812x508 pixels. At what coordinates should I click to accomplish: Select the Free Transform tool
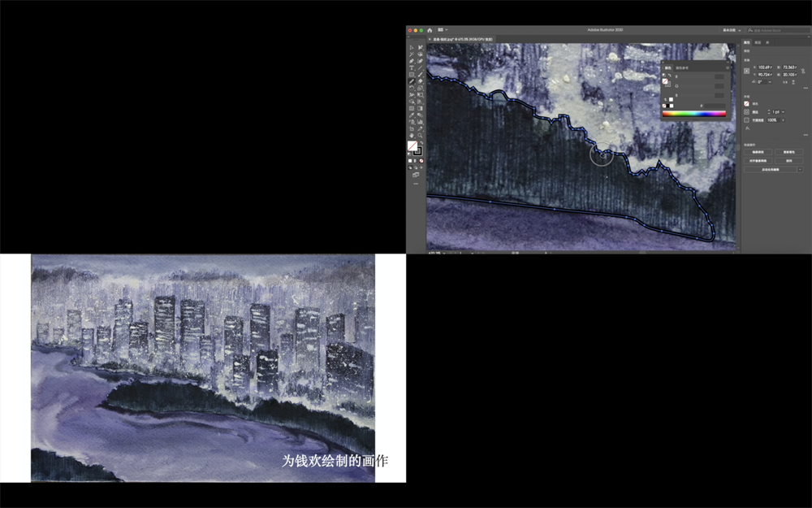click(420, 95)
